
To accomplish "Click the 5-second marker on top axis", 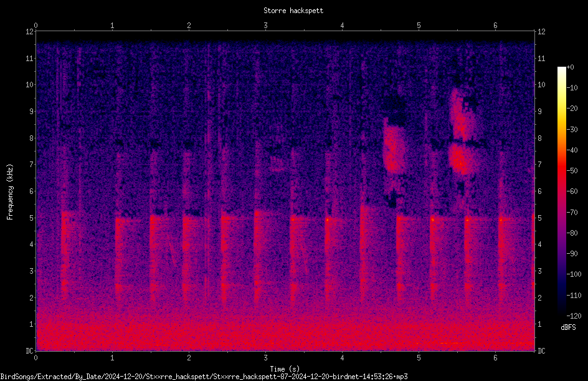I will (419, 26).
